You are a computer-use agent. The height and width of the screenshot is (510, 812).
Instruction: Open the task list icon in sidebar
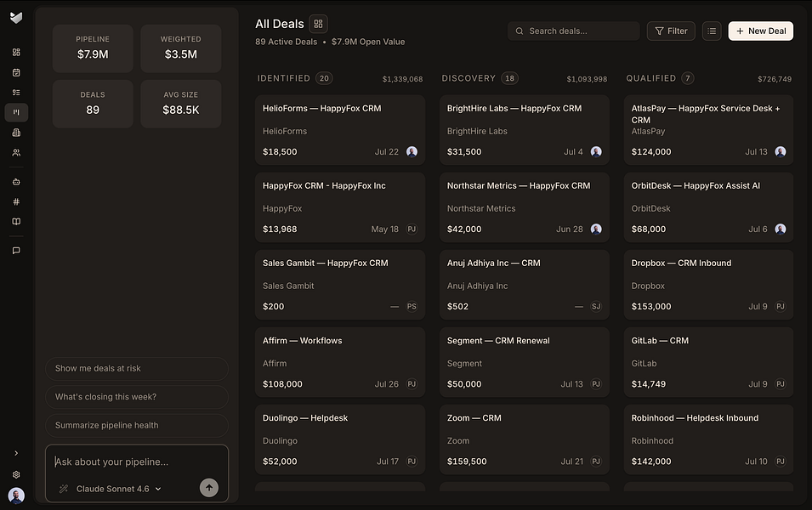pyautogui.click(x=16, y=92)
